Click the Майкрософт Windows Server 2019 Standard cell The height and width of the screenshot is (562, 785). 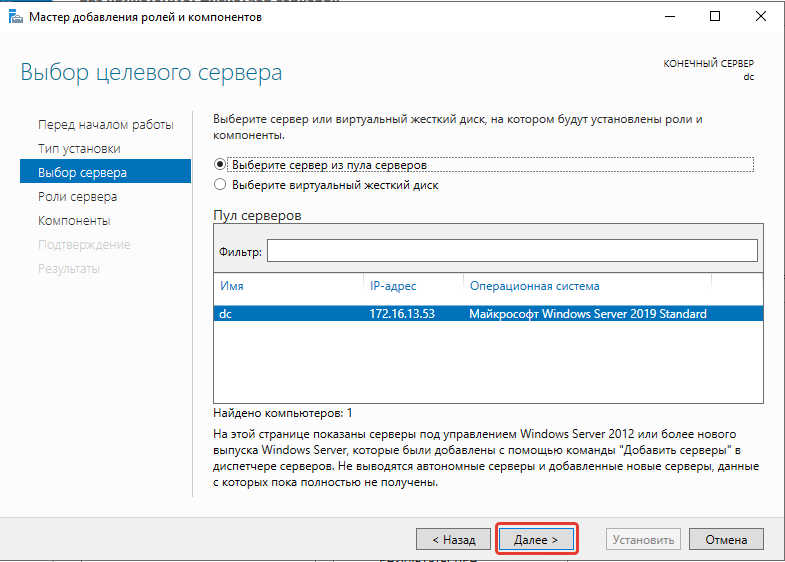(588, 314)
